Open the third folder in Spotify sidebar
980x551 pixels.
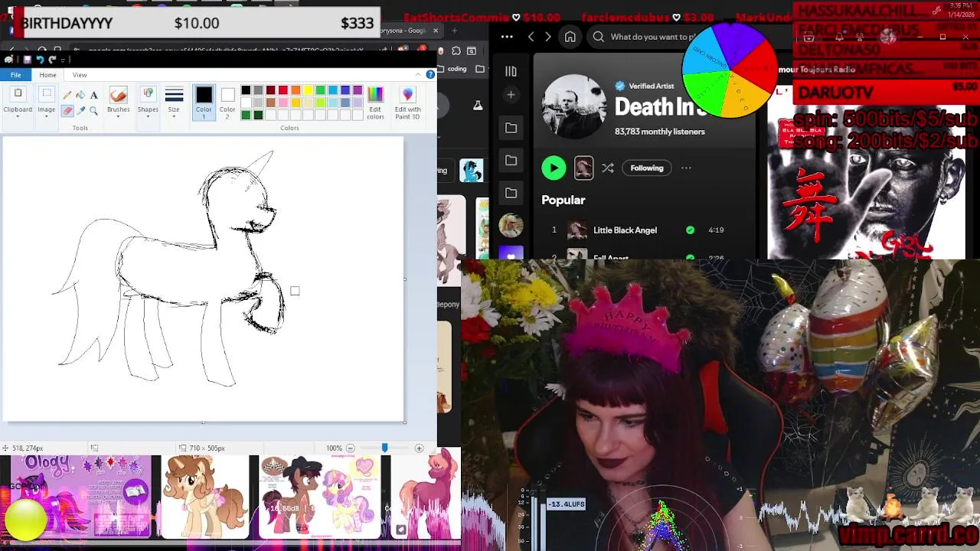[511, 193]
